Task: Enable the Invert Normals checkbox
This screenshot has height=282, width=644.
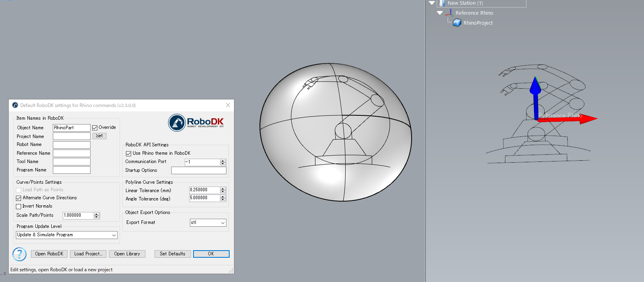Action: click(x=19, y=206)
